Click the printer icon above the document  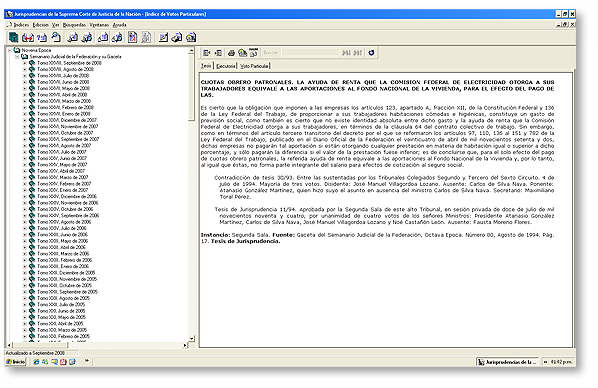(x=231, y=53)
